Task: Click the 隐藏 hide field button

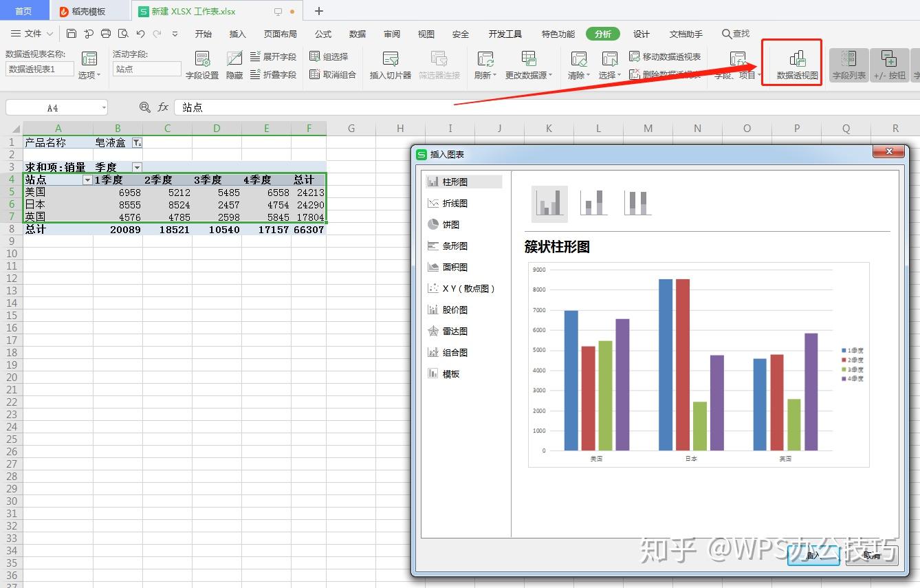Action: coord(234,65)
